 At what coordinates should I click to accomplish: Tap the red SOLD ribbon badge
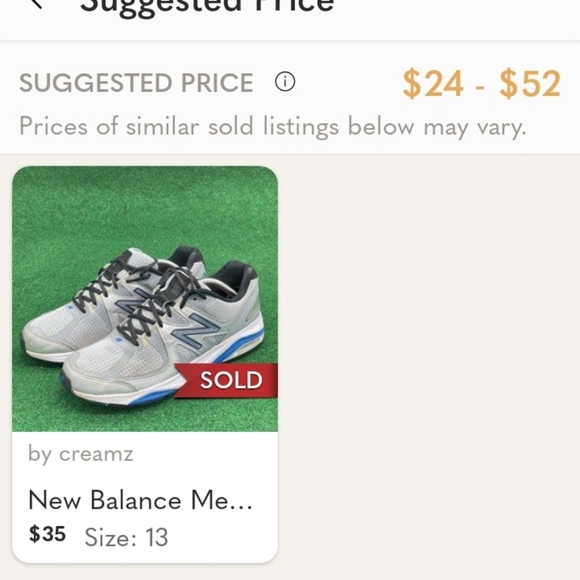click(x=226, y=380)
